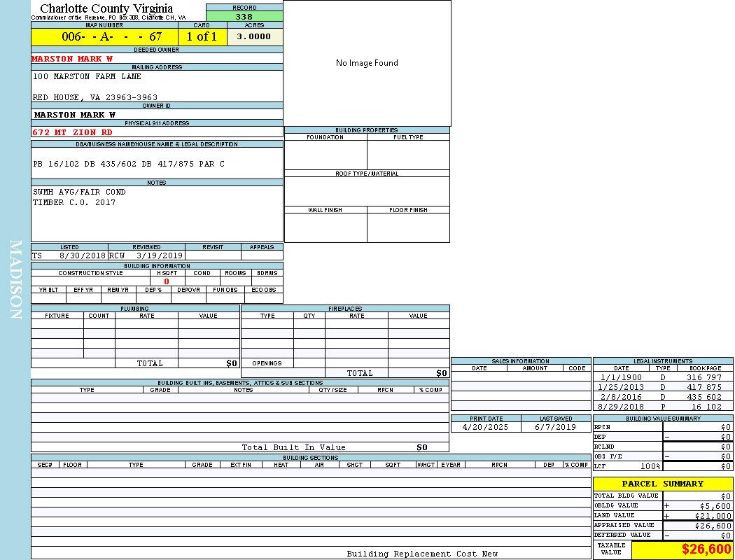Click the print date 4/20/2025 field
735x560 pixels.
point(486,426)
